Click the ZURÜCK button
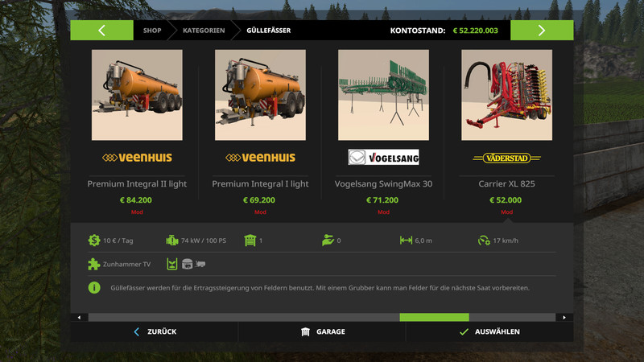 (155, 331)
